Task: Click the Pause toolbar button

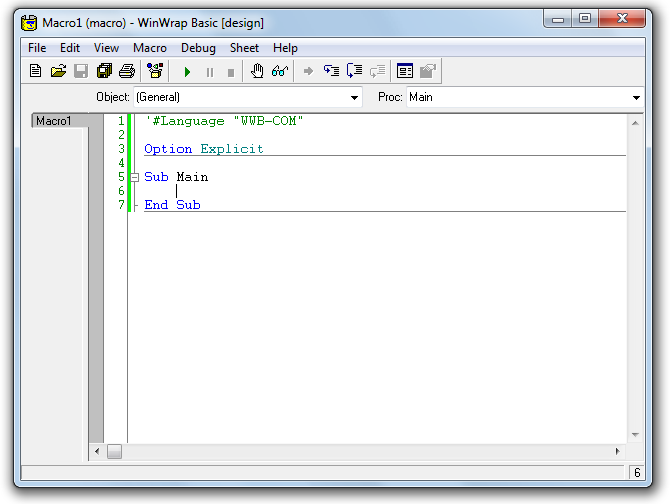Action: tap(209, 72)
